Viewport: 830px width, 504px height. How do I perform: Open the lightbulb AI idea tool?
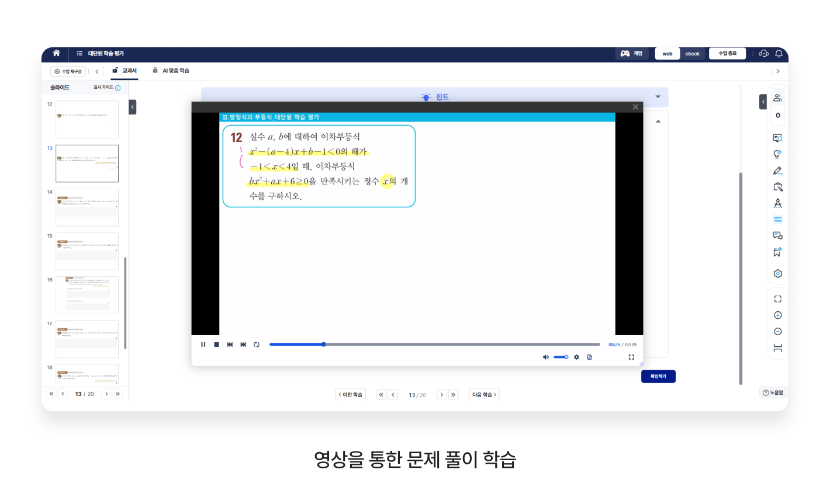click(777, 154)
